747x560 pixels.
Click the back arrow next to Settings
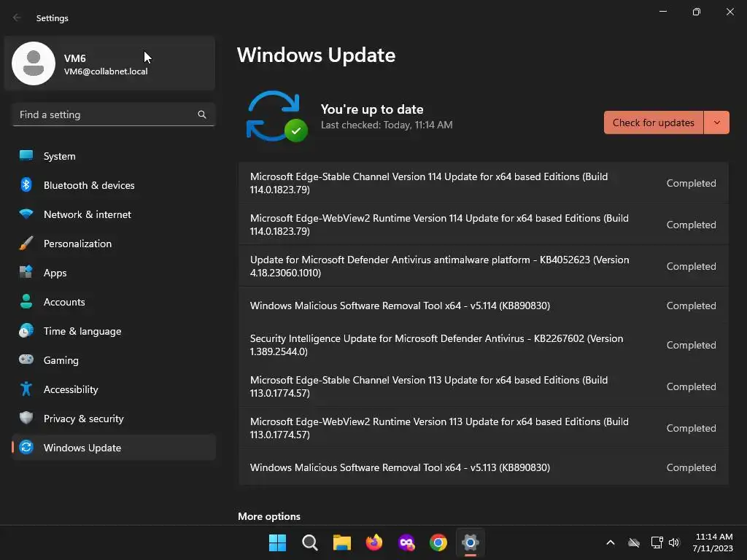17,17
